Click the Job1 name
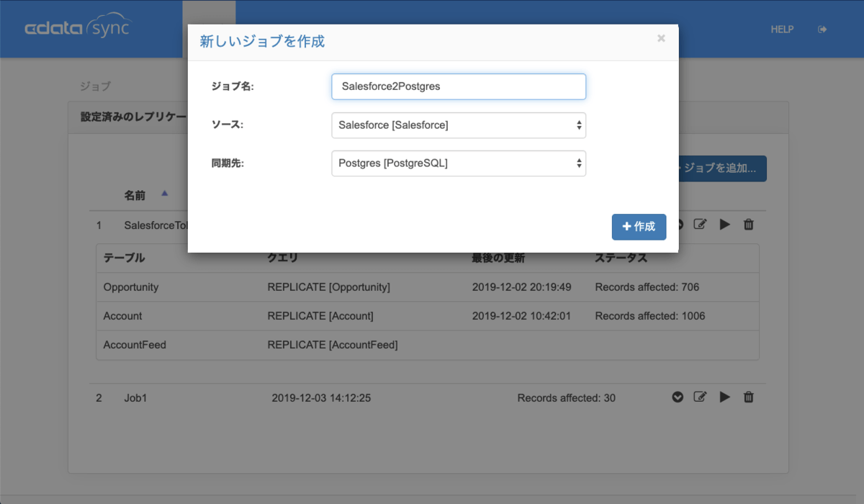 click(135, 397)
